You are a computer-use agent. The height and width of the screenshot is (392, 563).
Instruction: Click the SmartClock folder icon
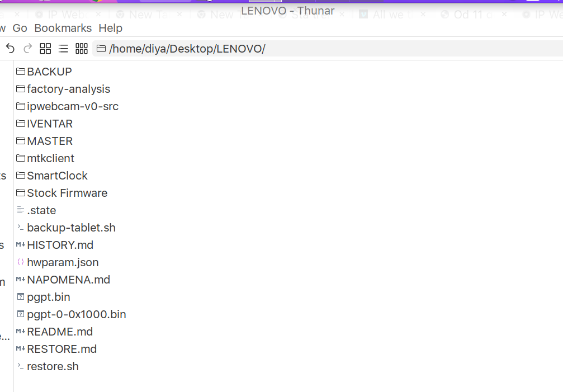21,175
